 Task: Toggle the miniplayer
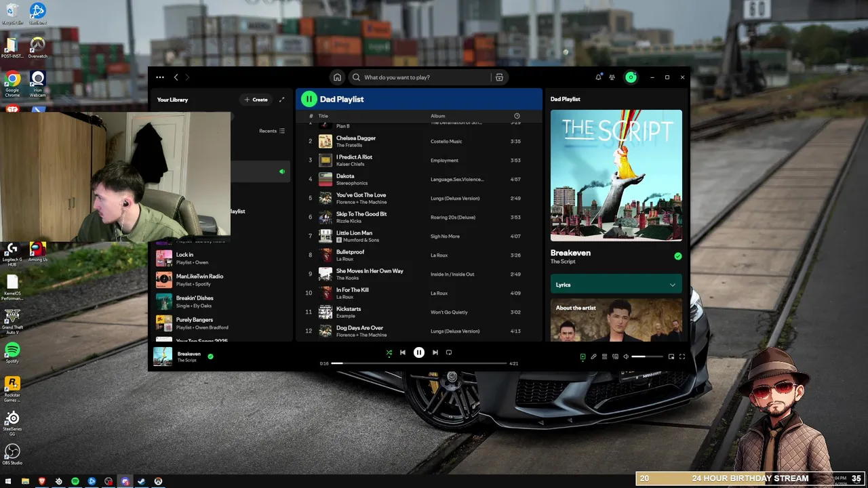click(x=671, y=357)
